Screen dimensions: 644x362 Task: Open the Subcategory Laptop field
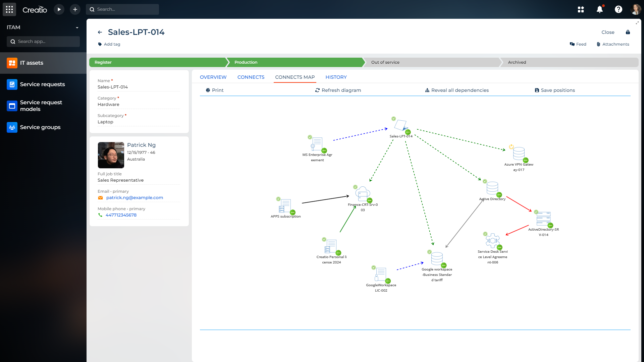point(139,122)
